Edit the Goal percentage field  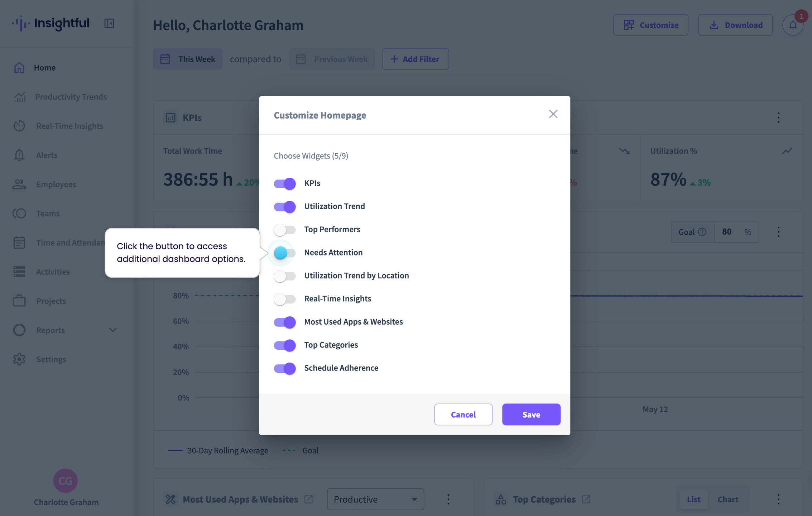[727, 232]
